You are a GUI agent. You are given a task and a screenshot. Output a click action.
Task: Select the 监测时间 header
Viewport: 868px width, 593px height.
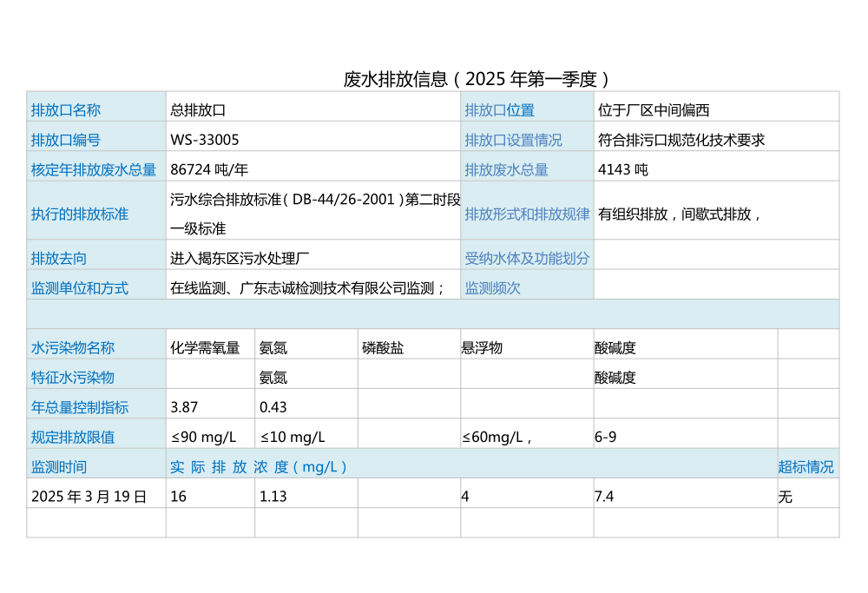pyautogui.click(x=59, y=467)
